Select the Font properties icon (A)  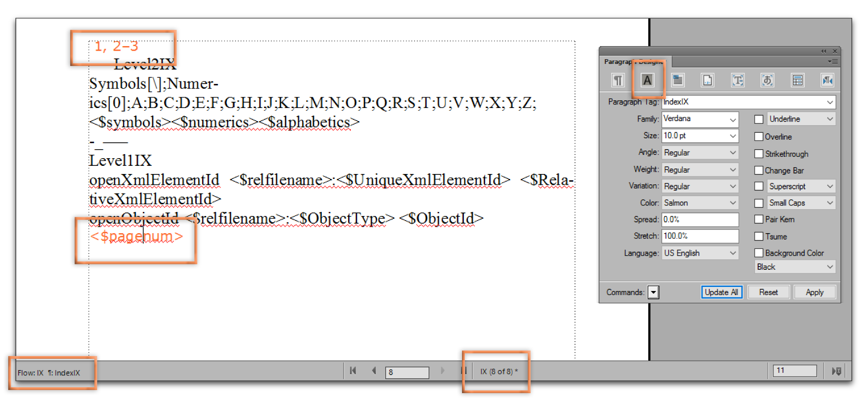tap(647, 80)
